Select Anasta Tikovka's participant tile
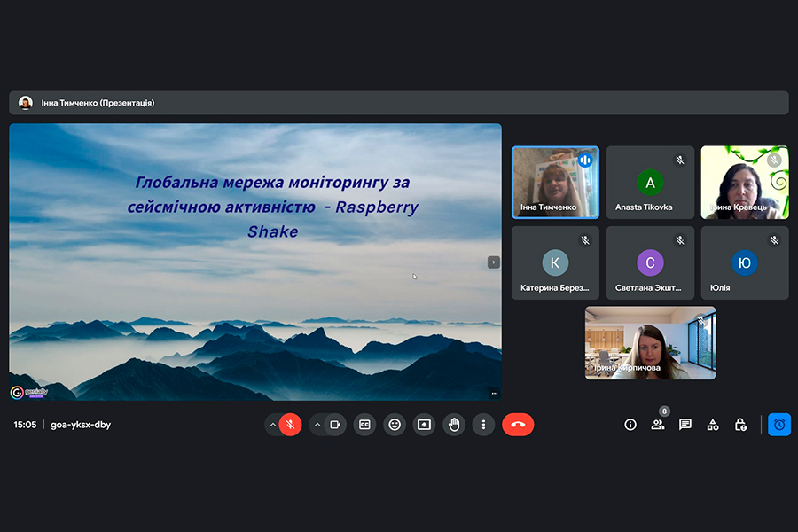 pos(650,183)
